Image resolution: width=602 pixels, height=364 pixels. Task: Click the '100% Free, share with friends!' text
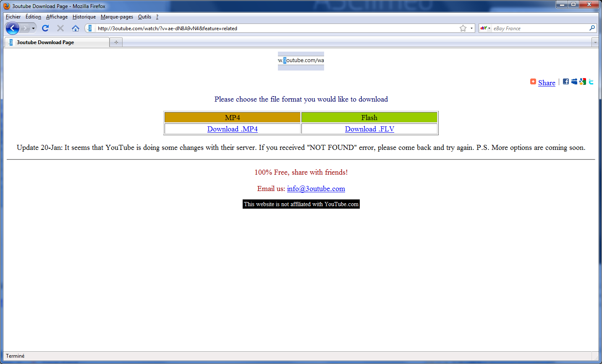(x=301, y=172)
